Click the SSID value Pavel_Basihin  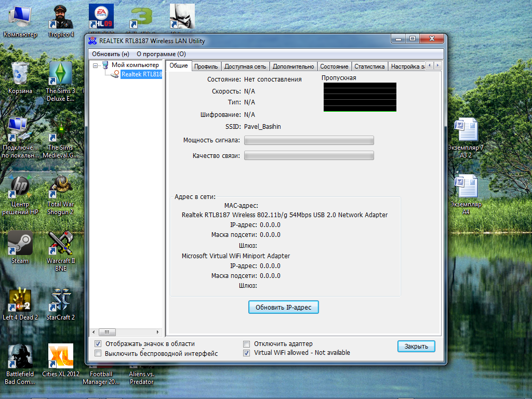(262, 127)
